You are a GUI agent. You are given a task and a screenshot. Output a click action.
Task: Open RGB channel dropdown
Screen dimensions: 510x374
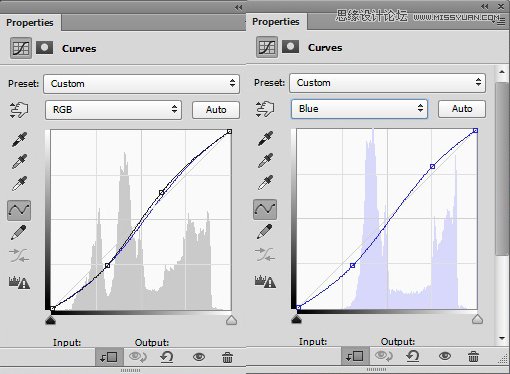(113, 110)
